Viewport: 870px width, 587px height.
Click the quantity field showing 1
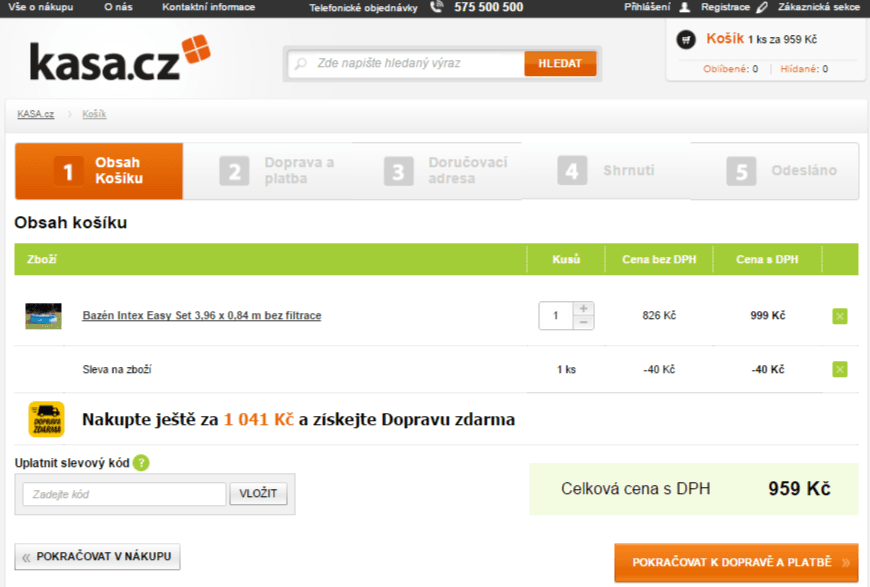click(555, 316)
